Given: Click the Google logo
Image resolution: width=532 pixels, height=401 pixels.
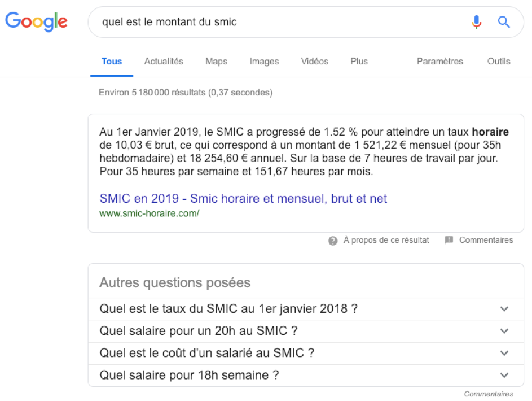Looking at the screenshot, I should pyautogui.click(x=36, y=21).
